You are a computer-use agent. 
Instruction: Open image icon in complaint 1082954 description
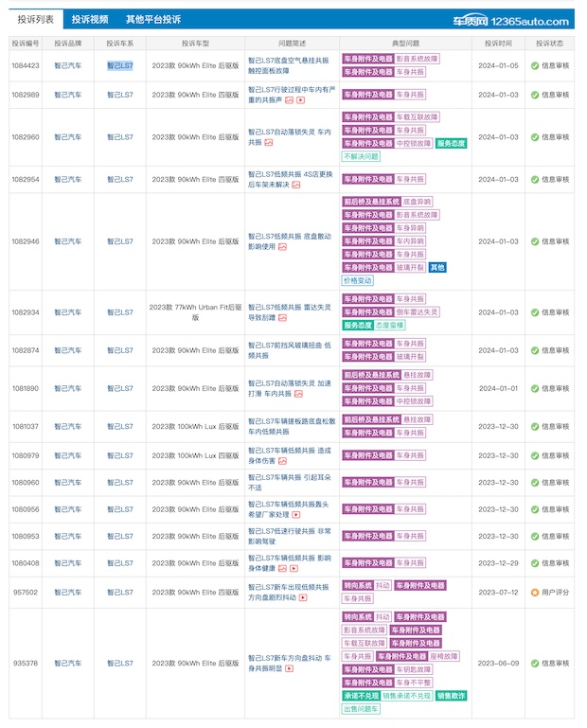coord(295,185)
